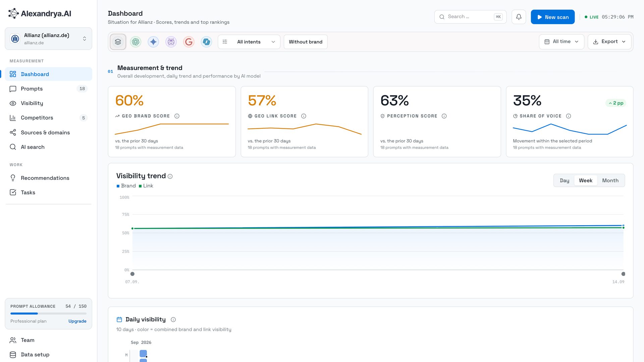Click the Competitors count badge 5
644x362 pixels.
click(84, 118)
